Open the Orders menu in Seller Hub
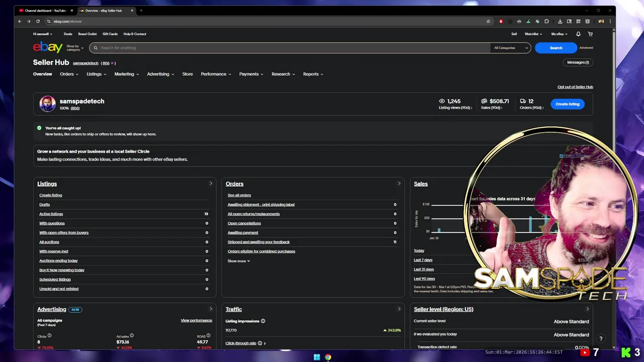This screenshot has height=362, width=644. pos(69,74)
